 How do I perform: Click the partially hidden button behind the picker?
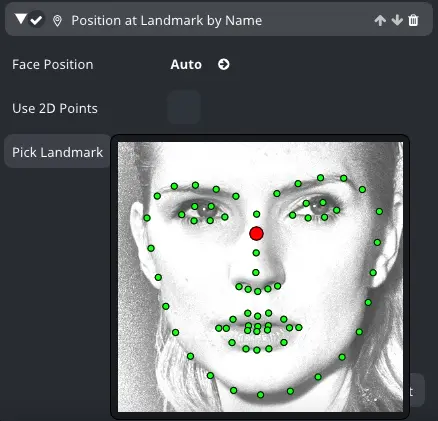[417, 390]
